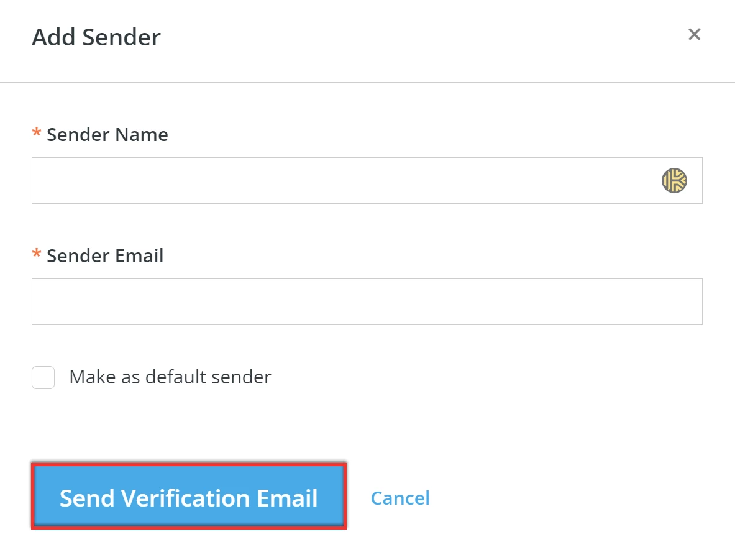
Task: Click the Add Sender dialog title
Action: pos(96,37)
